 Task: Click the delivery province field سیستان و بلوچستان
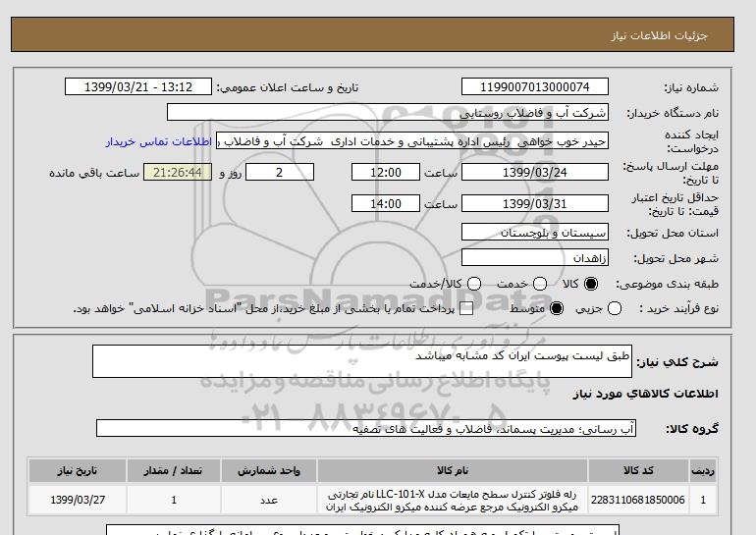[535, 233]
